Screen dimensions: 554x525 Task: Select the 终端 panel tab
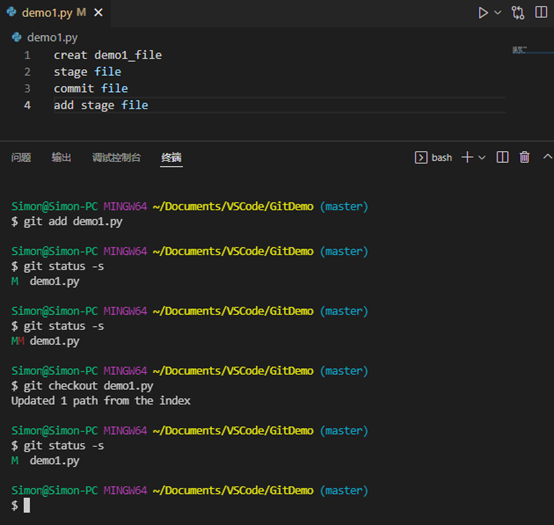click(x=171, y=157)
